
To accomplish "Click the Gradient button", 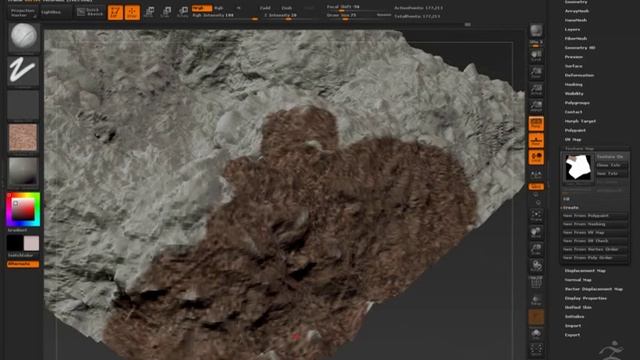I will click(x=18, y=230).
